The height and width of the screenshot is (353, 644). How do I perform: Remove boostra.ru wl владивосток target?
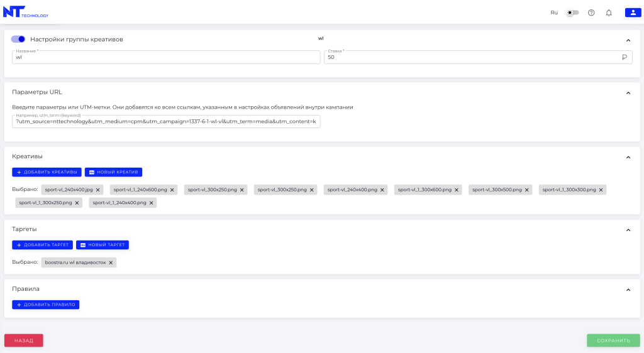[x=111, y=263]
